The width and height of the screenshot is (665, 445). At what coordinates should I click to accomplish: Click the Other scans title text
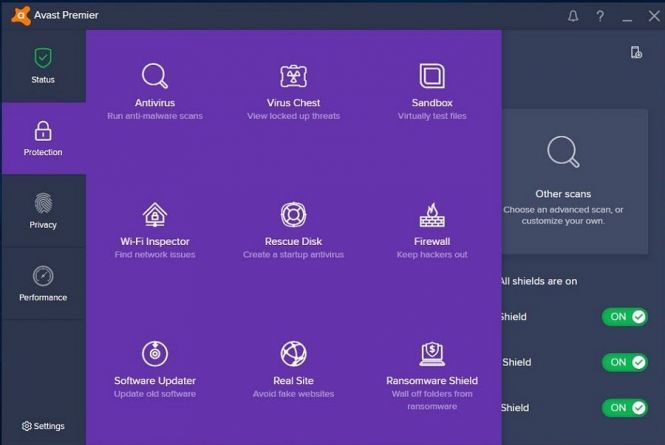pos(563,194)
